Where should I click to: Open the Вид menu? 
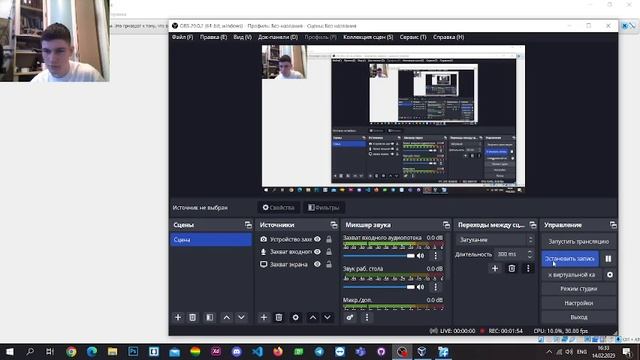[242, 37]
